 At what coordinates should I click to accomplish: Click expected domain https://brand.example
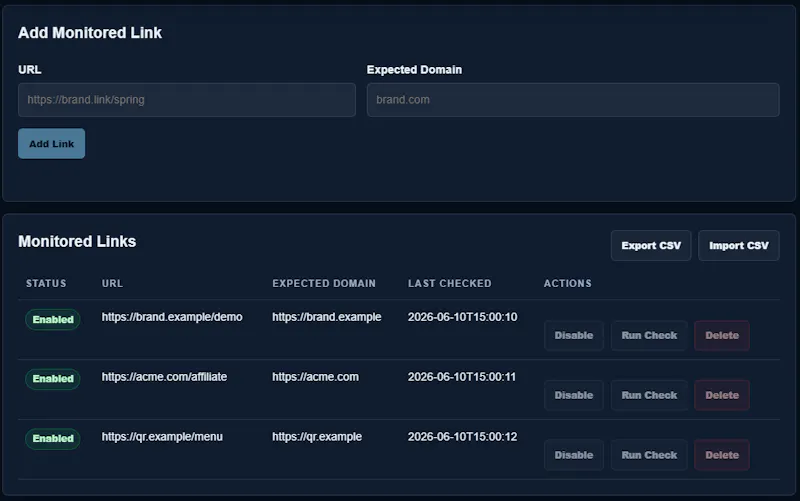[327, 317]
